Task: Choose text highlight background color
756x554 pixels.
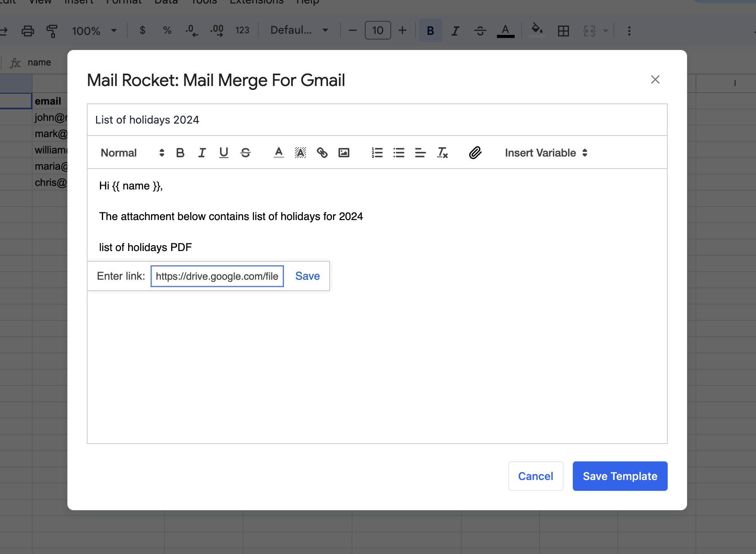Action: (300, 153)
